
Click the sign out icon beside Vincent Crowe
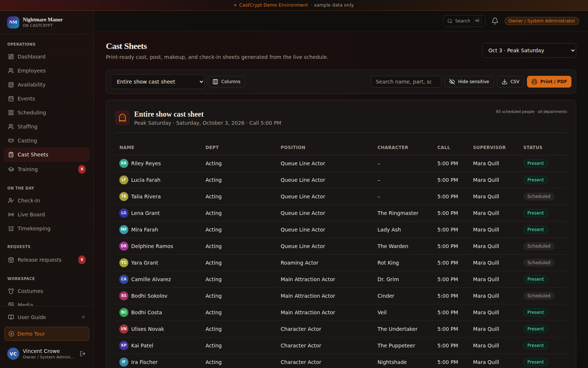[x=83, y=354]
